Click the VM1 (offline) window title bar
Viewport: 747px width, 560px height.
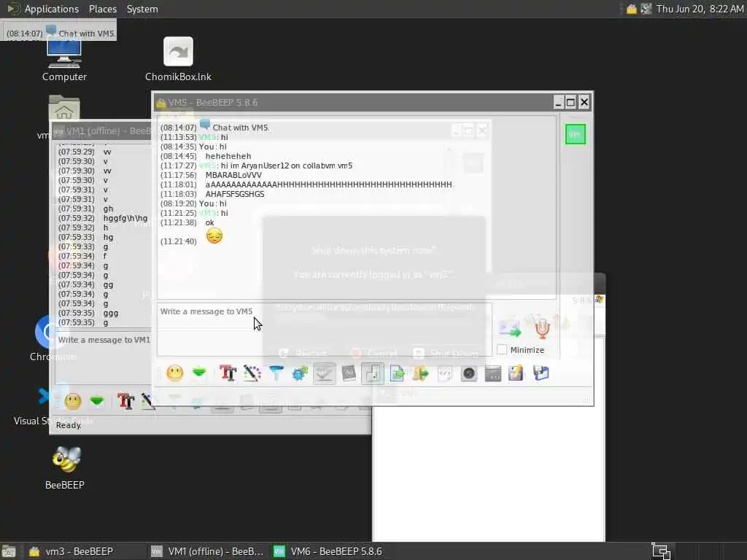point(101,131)
